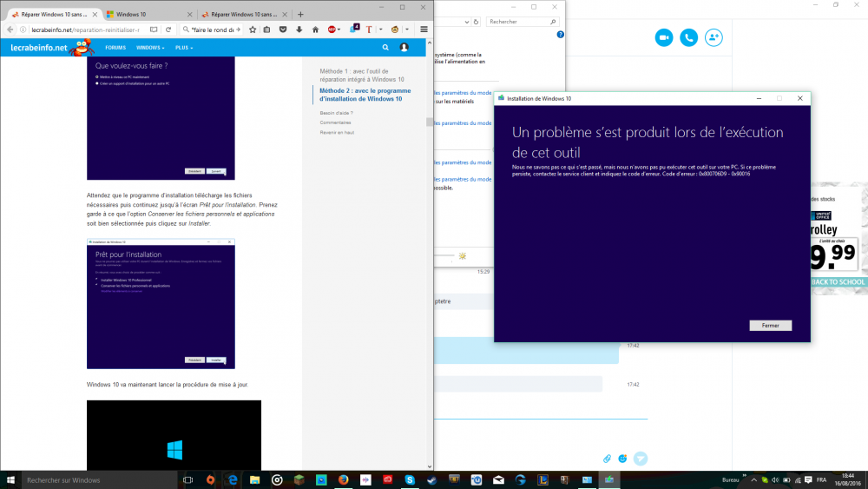Viewport: 868px width, 489px height.
Task: Click the "Commentaires" link in the sidebar
Action: point(335,122)
